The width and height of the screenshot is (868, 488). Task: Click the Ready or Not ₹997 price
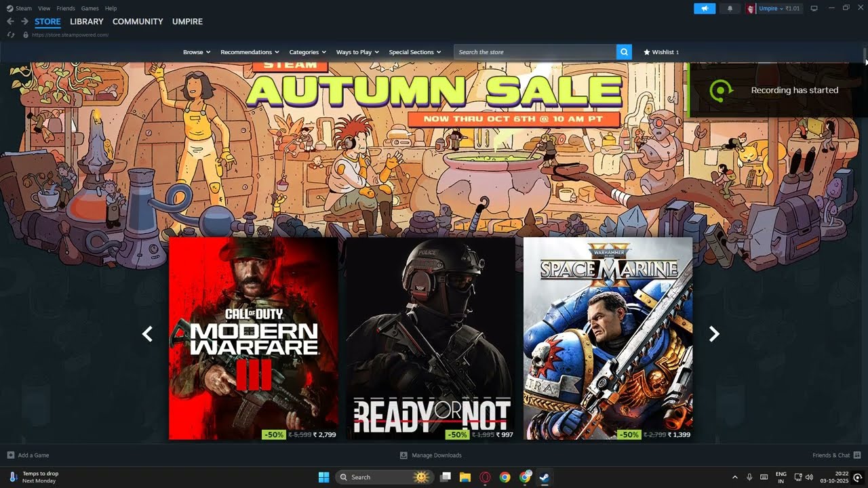pyautogui.click(x=505, y=434)
